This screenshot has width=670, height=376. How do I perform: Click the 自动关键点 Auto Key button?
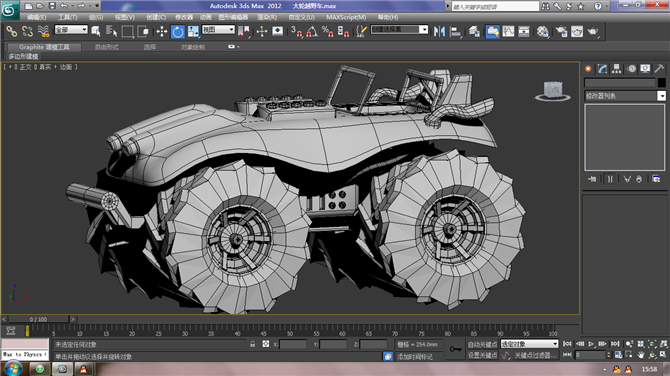pyautogui.click(x=482, y=344)
